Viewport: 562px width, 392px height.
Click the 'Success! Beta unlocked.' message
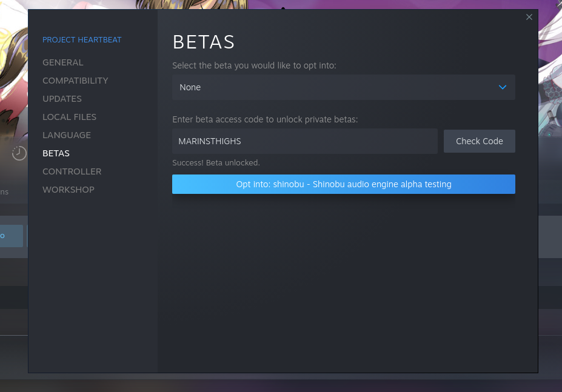(216, 163)
